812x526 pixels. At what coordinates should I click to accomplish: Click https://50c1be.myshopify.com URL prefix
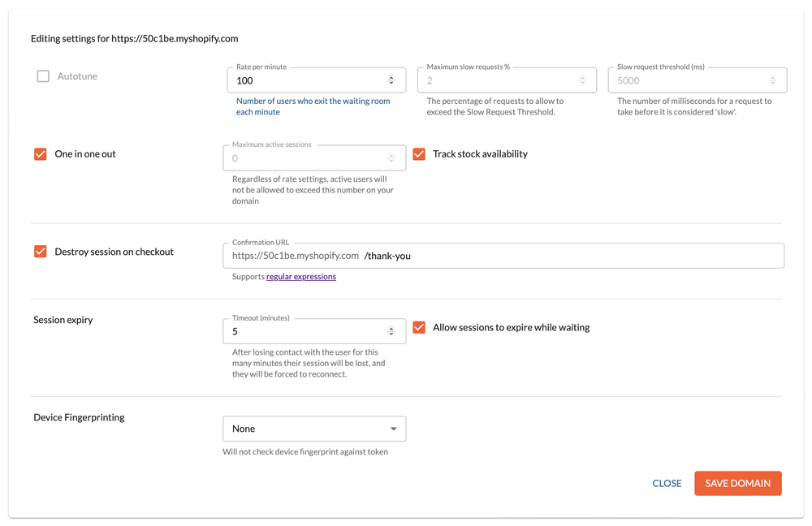[296, 256]
